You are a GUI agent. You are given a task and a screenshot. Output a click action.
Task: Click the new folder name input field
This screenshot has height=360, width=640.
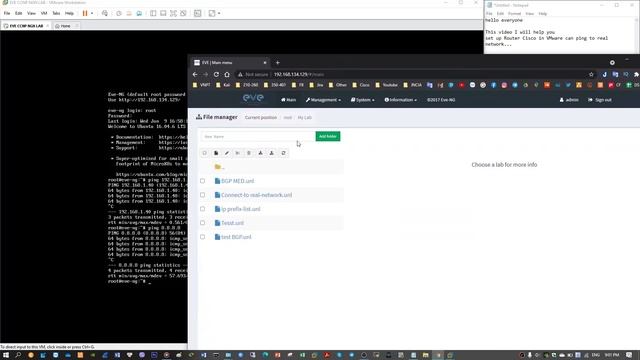258,136
